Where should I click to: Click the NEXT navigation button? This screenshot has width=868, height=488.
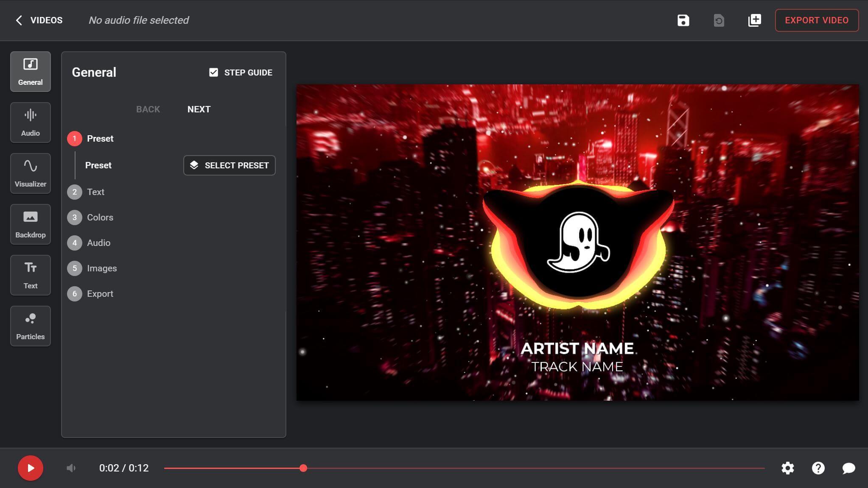(x=199, y=109)
